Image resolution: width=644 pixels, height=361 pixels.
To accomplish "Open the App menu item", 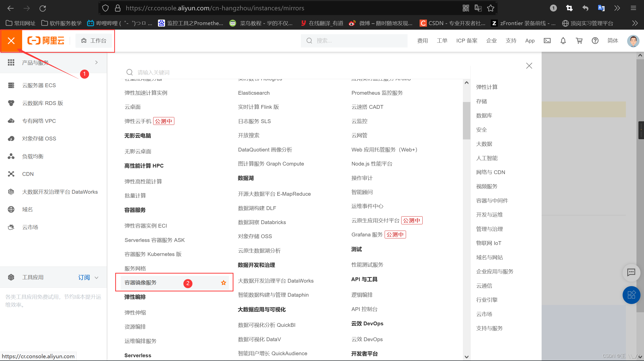I will [x=530, y=41].
